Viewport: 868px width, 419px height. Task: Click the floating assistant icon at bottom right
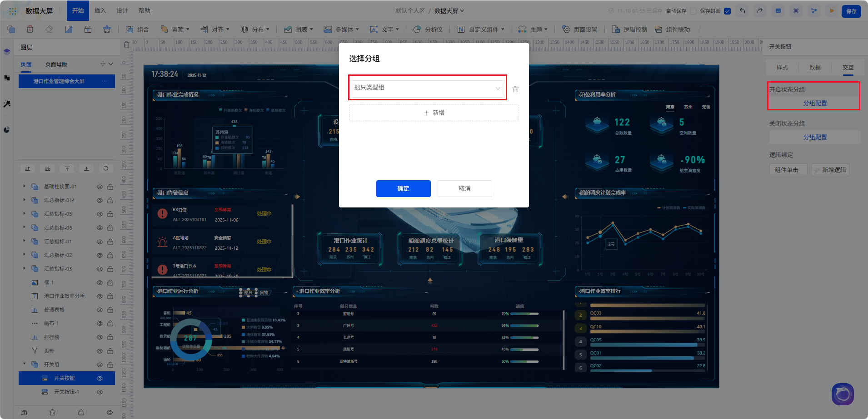pos(843,394)
